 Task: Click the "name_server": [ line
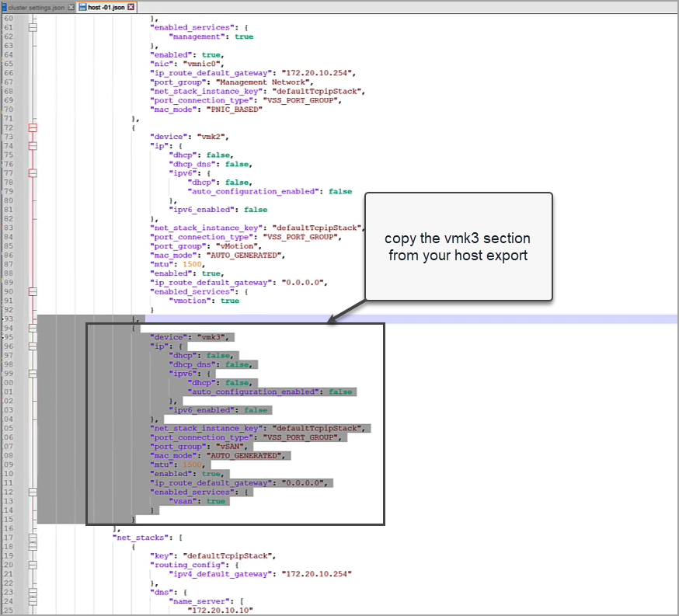(x=206, y=601)
